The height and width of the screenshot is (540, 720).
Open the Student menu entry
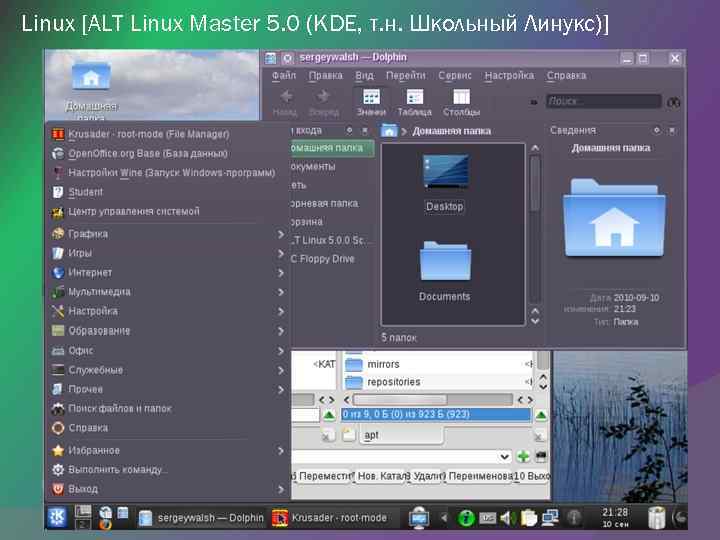[168, 192]
